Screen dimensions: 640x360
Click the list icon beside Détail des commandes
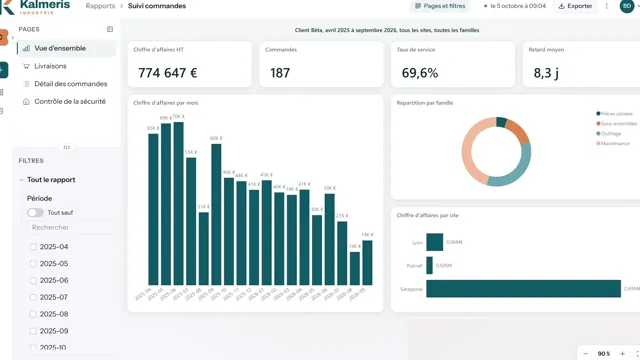(27, 84)
